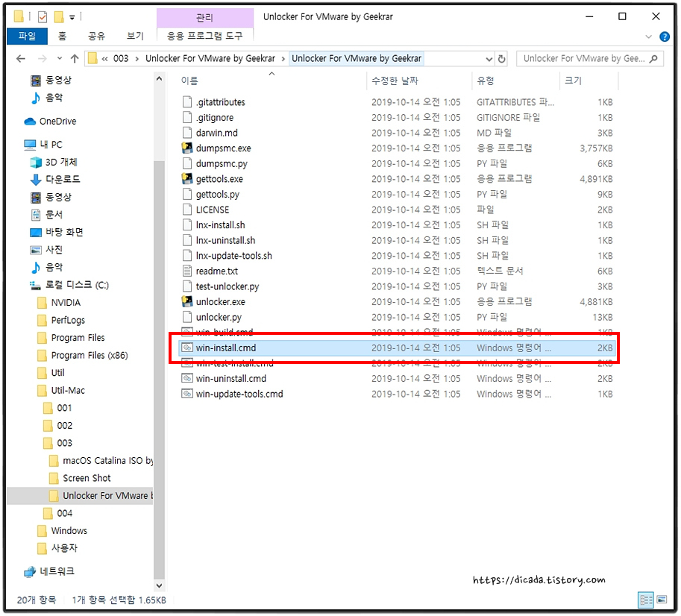The image size is (681, 616).
Task: Open the 파일 menu tab
Action: 27,36
